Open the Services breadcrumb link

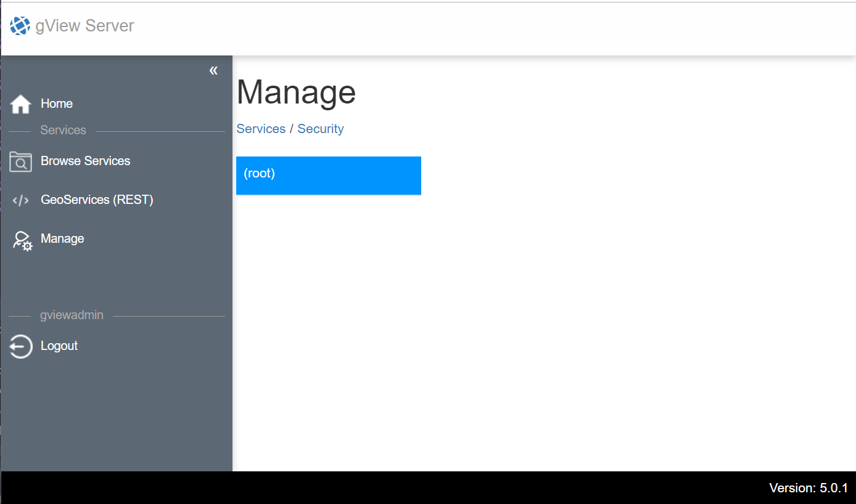click(261, 129)
